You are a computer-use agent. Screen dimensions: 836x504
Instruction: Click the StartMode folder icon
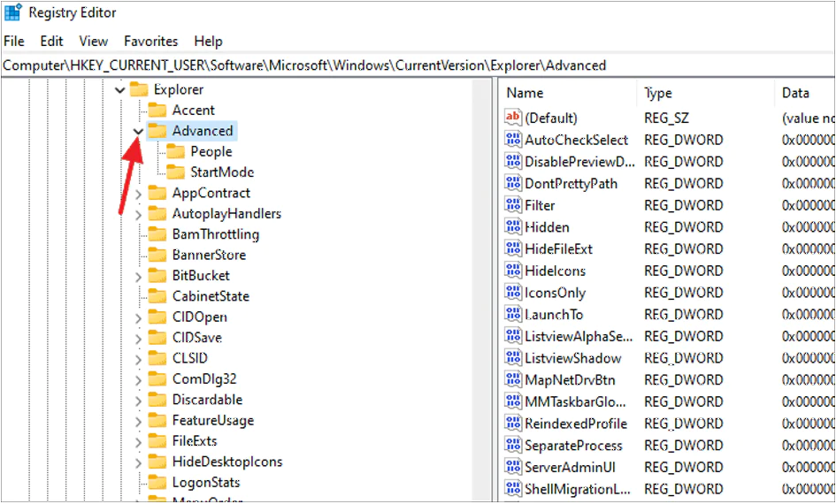(175, 172)
